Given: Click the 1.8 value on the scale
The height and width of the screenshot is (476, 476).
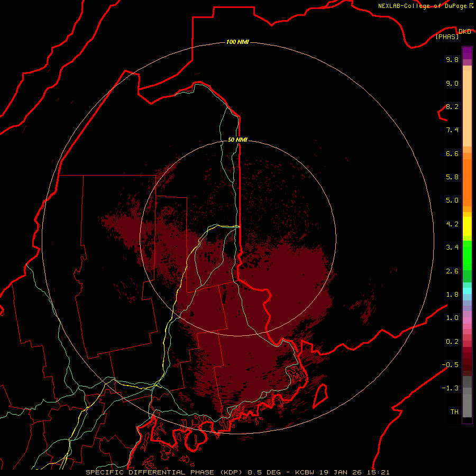Looking at the screenshot, I should [x=452, y=295].
